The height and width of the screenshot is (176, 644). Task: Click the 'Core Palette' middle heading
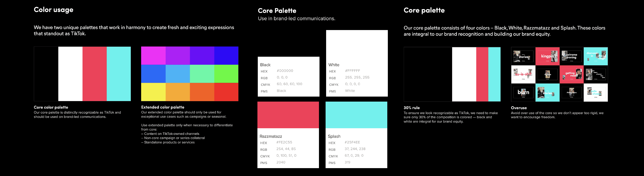[x=277, y=11]
